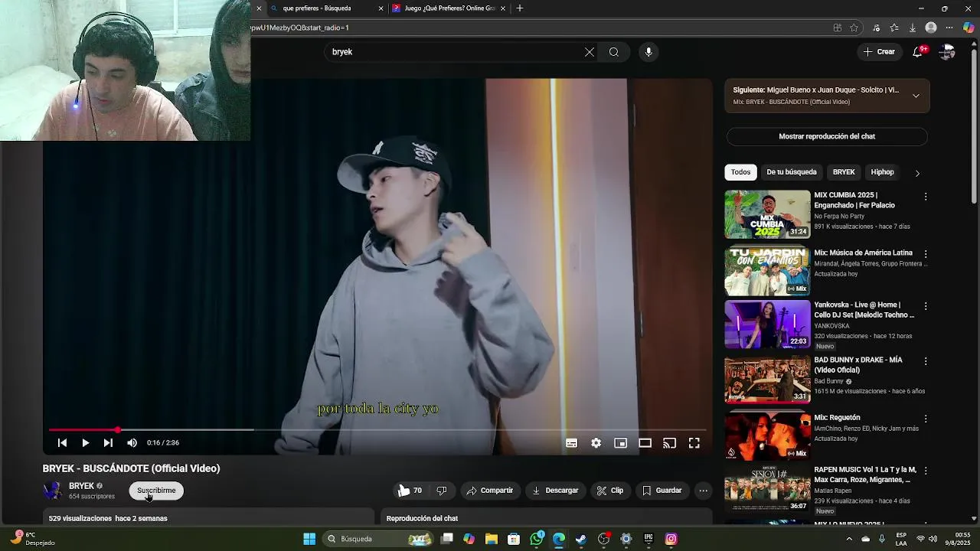Viewport: 980px width, 551px height.
Task: Open options for RAPEN MUSIC Vol 1
Action: click(926, 471)
